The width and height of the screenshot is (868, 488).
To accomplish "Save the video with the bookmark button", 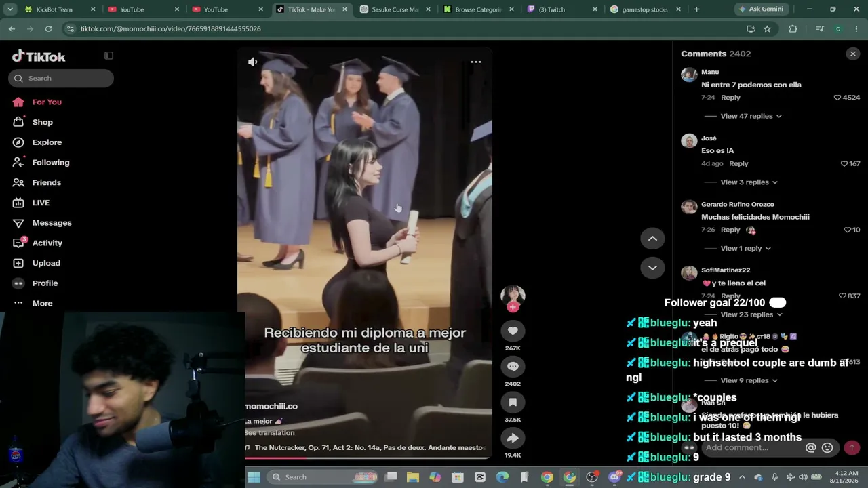I will [513, 403].
